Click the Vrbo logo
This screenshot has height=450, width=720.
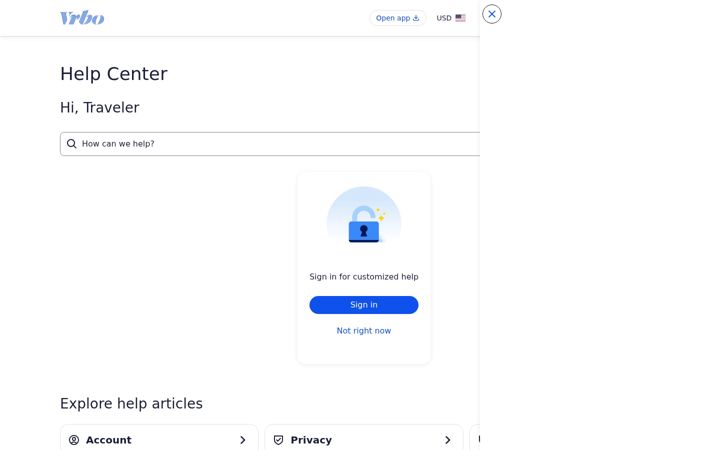point(82,18)
